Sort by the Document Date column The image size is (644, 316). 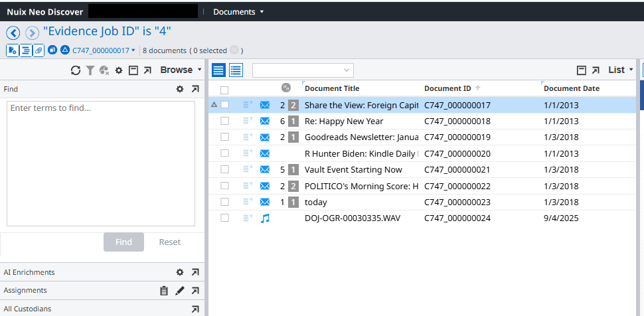point(572,88)
